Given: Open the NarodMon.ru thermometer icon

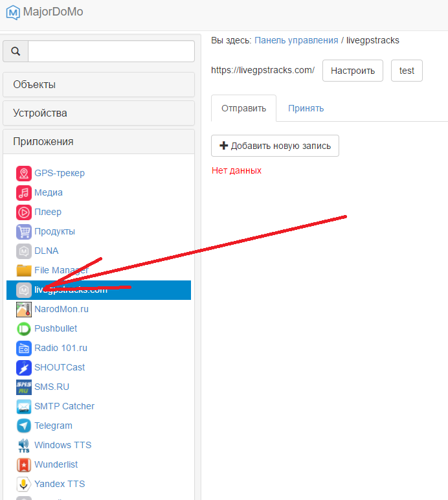Looking at the screenshot, I should click(24, 310).
